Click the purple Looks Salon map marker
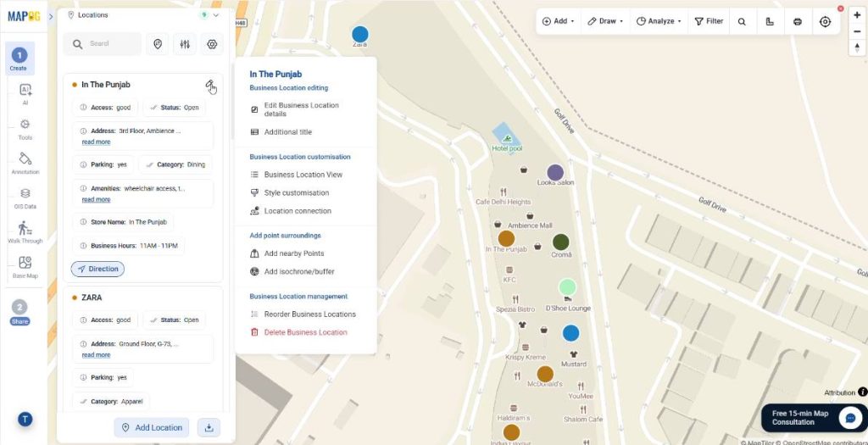This screenshot has width=868, height=445. click(x=555, y=173)
